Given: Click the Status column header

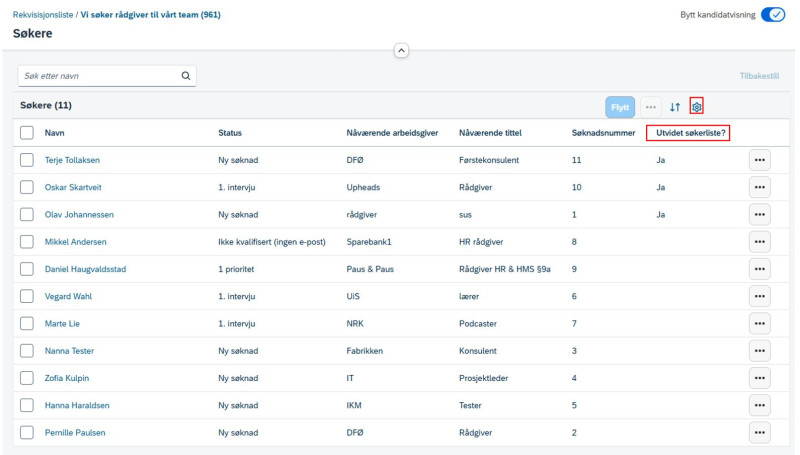Looking at the screenshot, I should [x=230, y=133].
